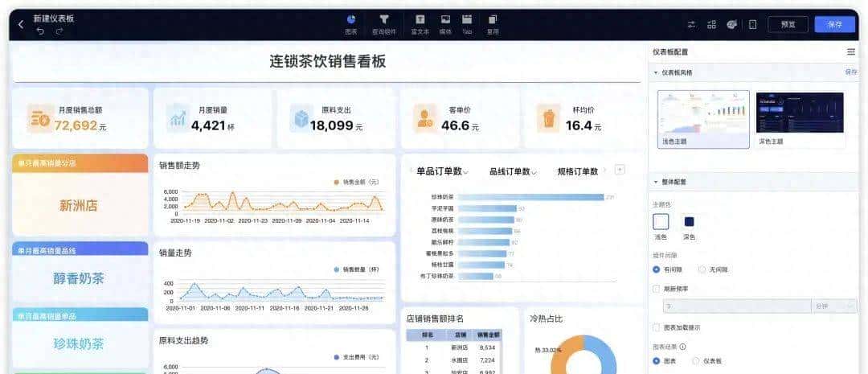The width and height of the screenshot is (868, 374).
Task: Open the 分钟 time unit dropdown
Action: pyautogui.click(x=833, y=306)
